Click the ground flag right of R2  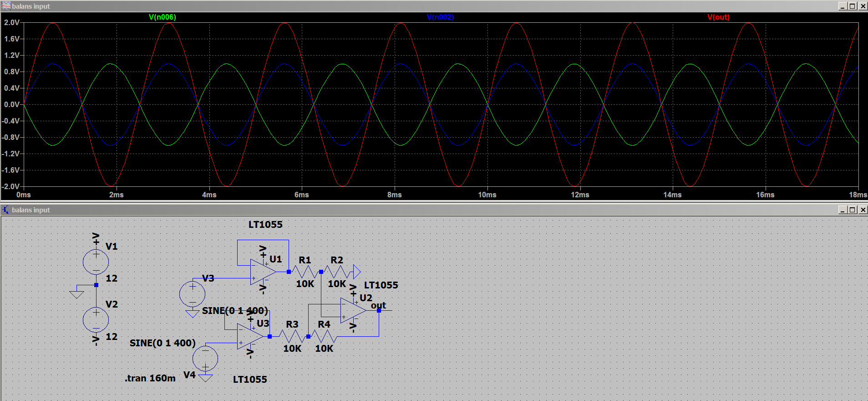coord(357,272)
